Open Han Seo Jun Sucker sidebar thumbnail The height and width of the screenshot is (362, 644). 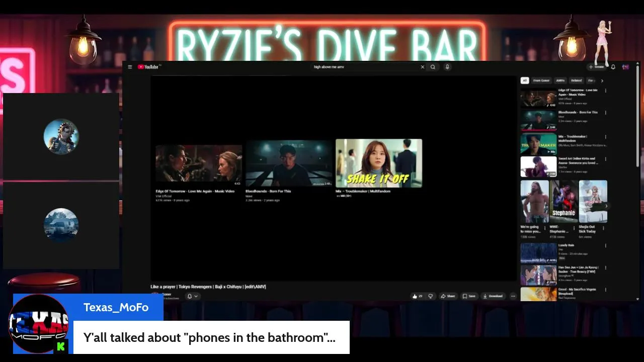(538, 276)
